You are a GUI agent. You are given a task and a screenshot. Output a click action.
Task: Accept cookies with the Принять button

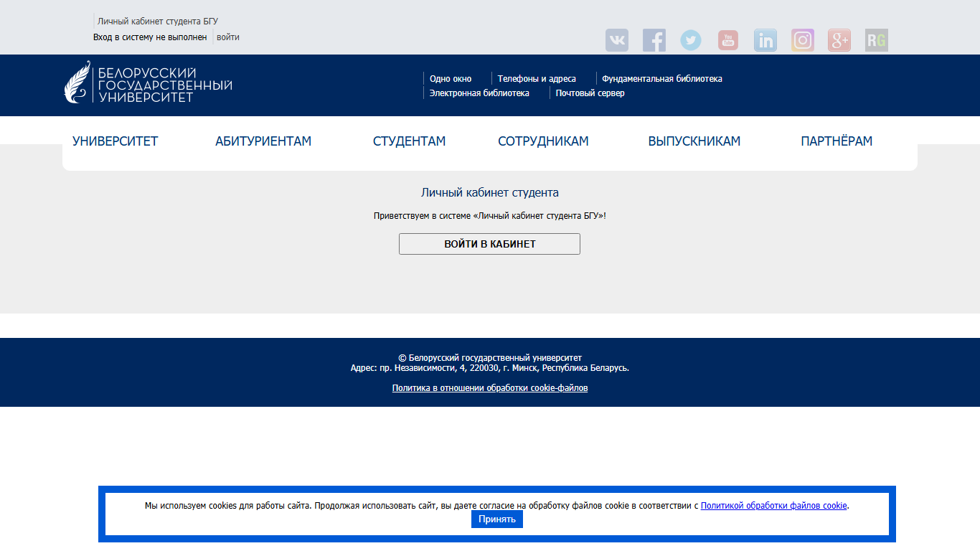[497, 519]
